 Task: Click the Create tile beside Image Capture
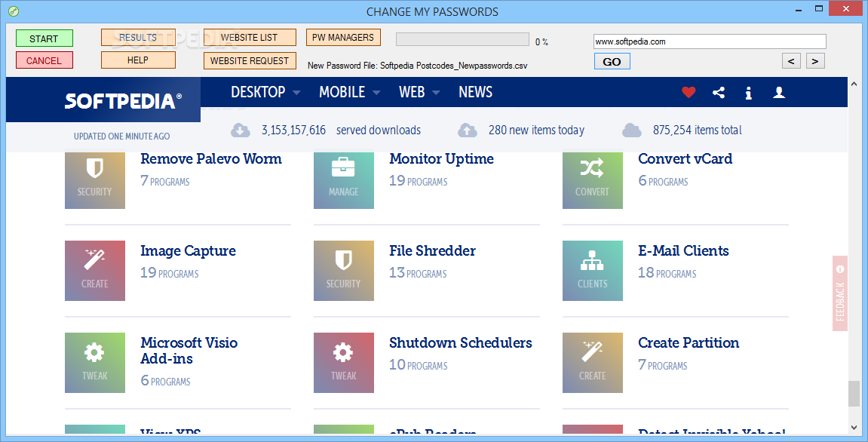click(95, 271)
